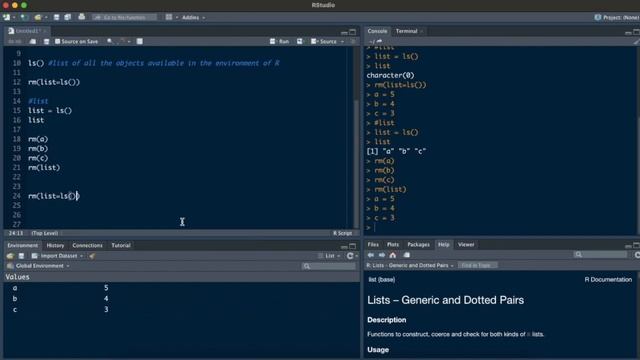Viewport: 640px width, 360px height.
Task: Clear the console with the broom icon
Action: point(637,41)
